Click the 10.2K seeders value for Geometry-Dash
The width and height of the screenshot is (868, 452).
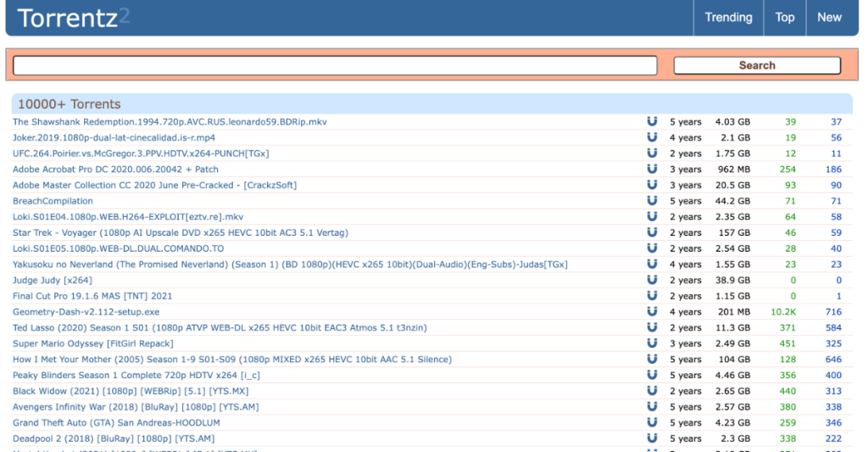coord(783,312)
